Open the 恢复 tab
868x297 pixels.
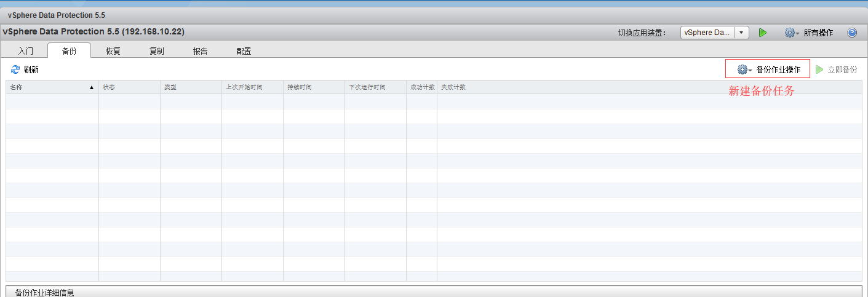pyautogui.click(x=113, y=51)
